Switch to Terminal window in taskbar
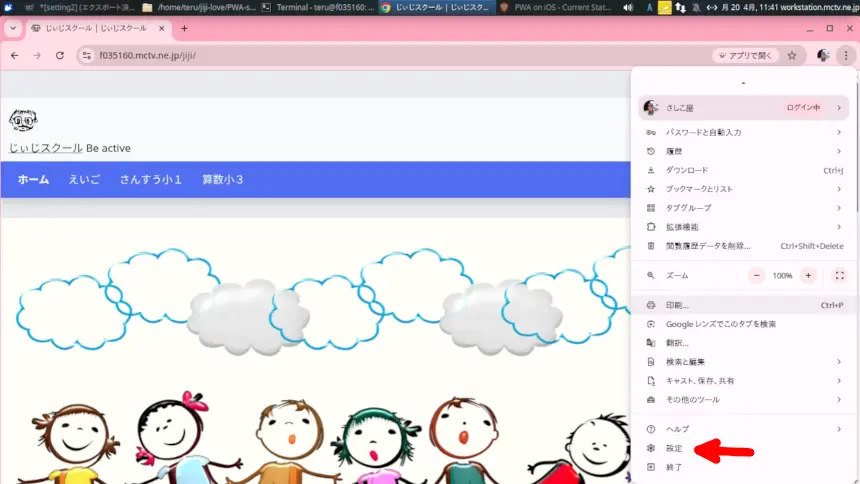Image resolution: width=860 pixels, height=484 pixels. [318, 7]
